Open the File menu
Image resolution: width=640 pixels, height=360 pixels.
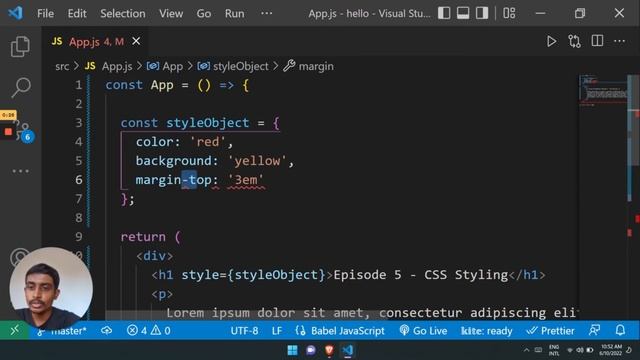[x=45, y=13]
